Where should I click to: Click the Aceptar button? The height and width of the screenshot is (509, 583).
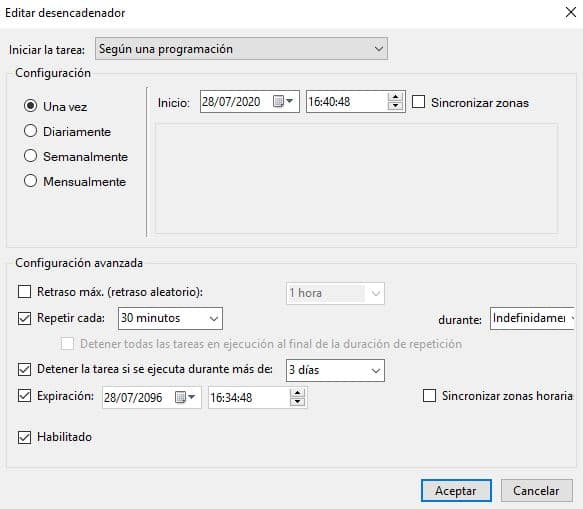pyautogui.click(x=456, y=491)
